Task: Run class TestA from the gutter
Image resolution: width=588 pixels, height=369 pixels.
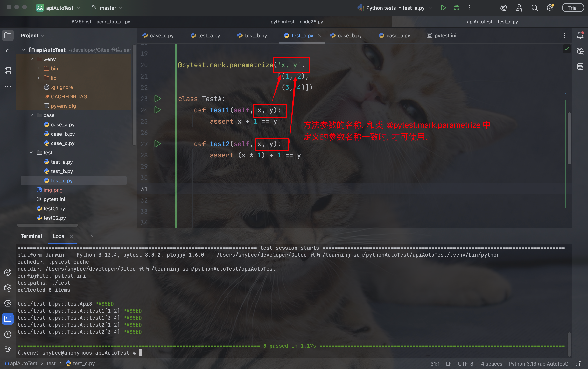Action: pos(157,99)
